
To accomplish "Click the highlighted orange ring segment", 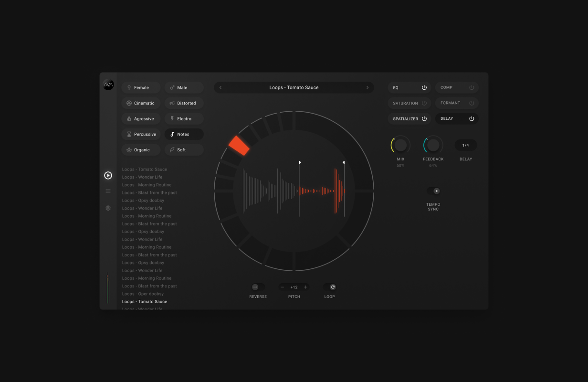I will (239, 146).
